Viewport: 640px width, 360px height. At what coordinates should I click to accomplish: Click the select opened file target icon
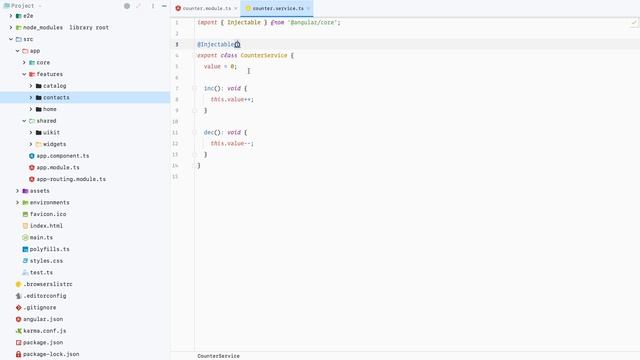[x=127, y=6]
